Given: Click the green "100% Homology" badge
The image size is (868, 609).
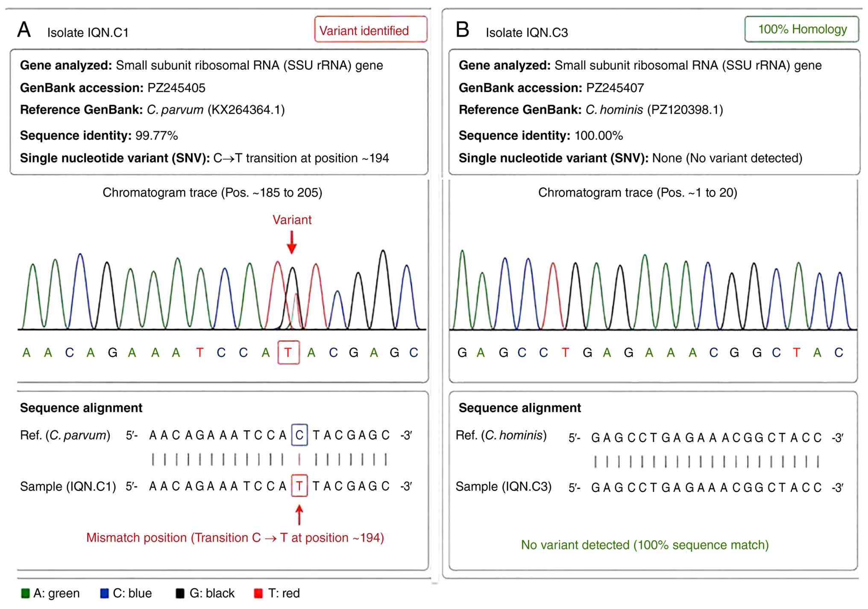Looking at the screenshot, I should click(x=802, y=29).
